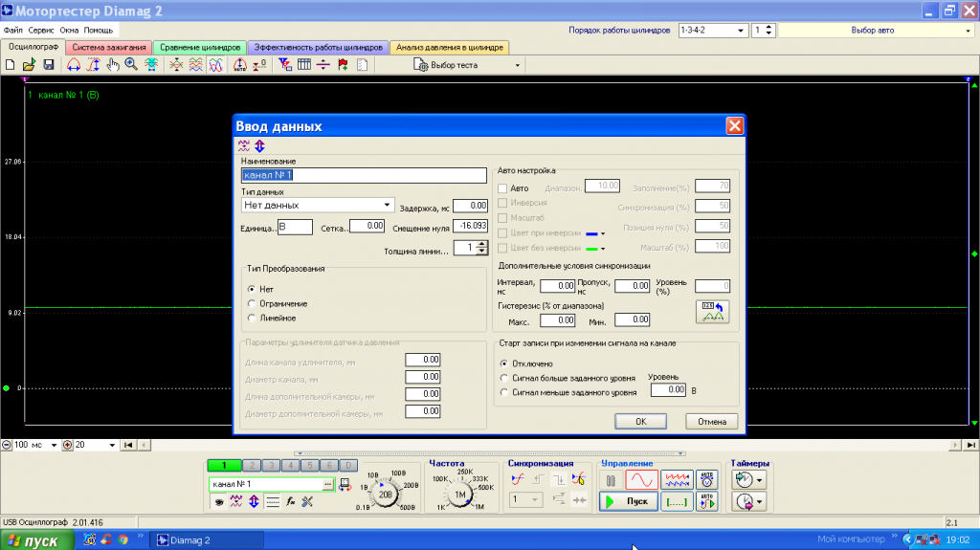Open the Порядок работы цилиндров 1-3-4-2 dropdown
The height and width of the screenshot is (550, 980).
(x=741, y=30)
